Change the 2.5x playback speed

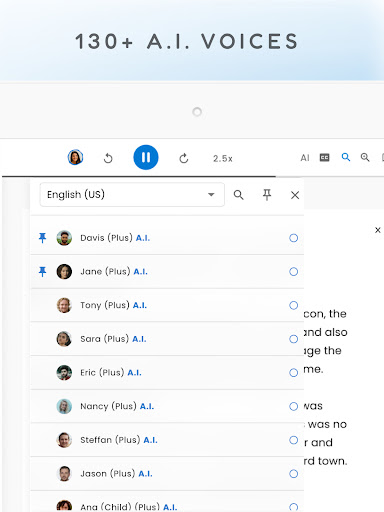[x=223, y=158]
